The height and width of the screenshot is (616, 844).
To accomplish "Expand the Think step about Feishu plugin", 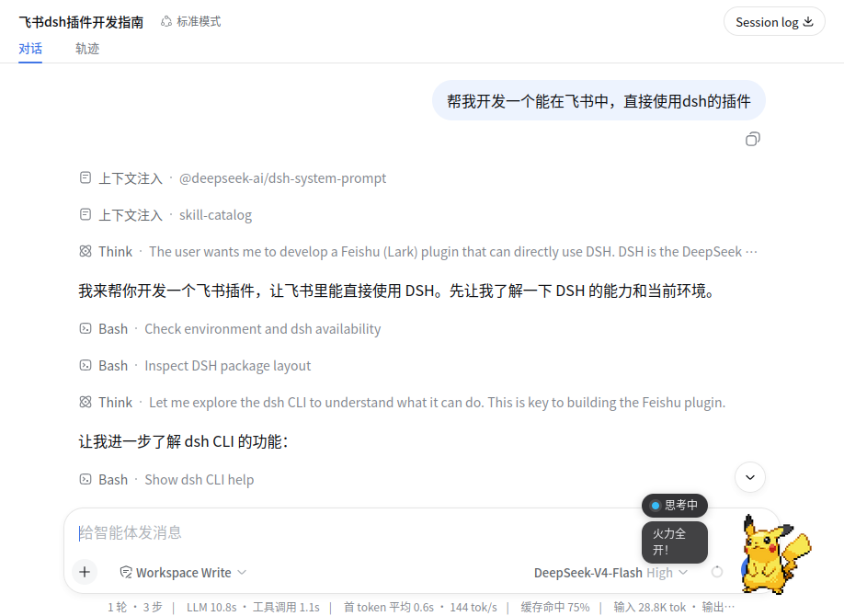I will 418,252.
